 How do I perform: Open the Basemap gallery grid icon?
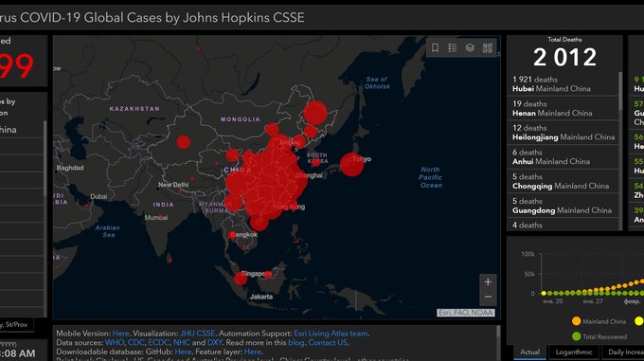488,47
